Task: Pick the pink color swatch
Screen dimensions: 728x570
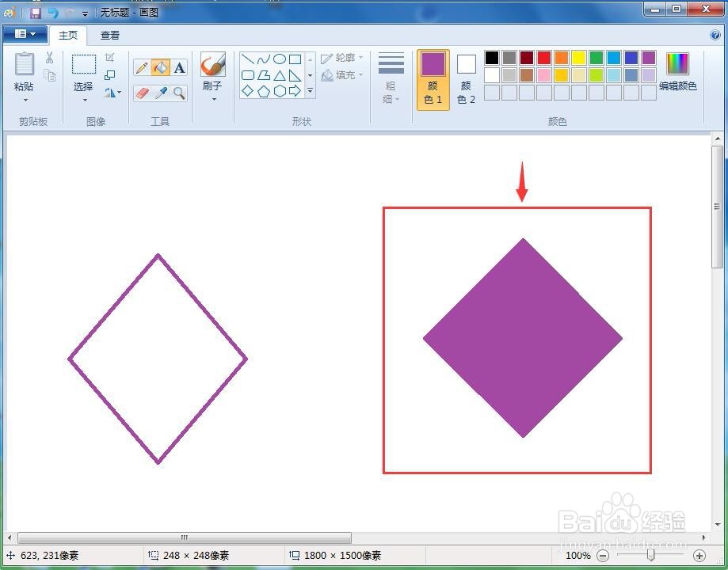Action: [x=544, y=74]
